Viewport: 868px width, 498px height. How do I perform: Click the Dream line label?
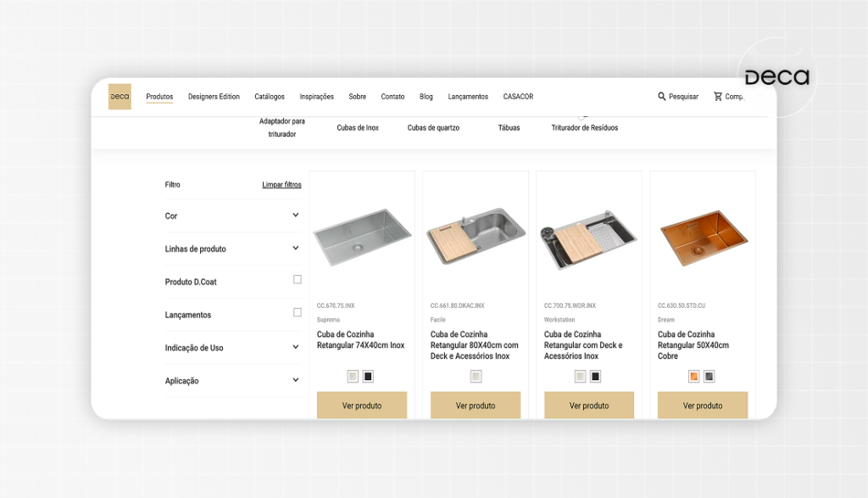(x=666, y=320)
